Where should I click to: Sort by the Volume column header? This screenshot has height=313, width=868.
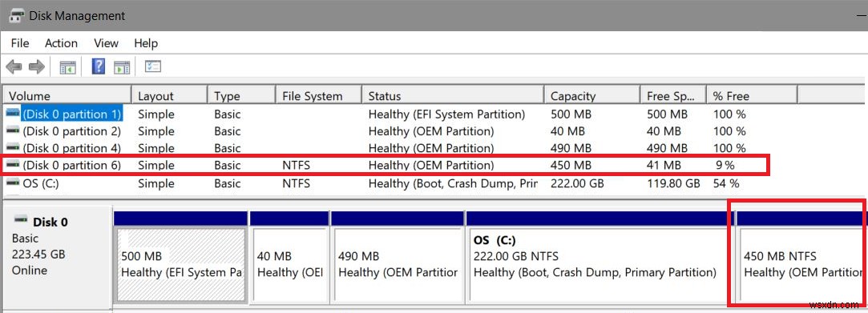point(67,96)
